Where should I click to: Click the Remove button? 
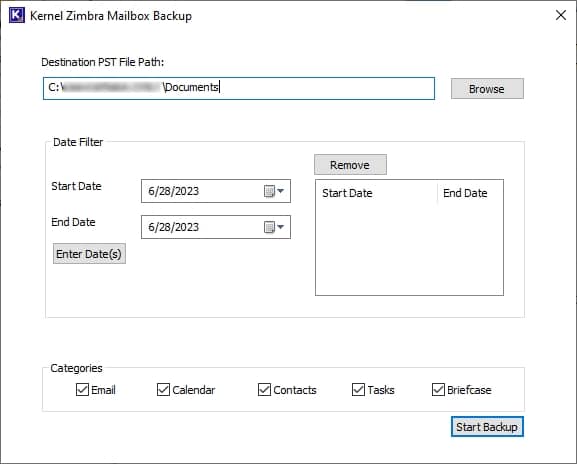coord(350,165)
